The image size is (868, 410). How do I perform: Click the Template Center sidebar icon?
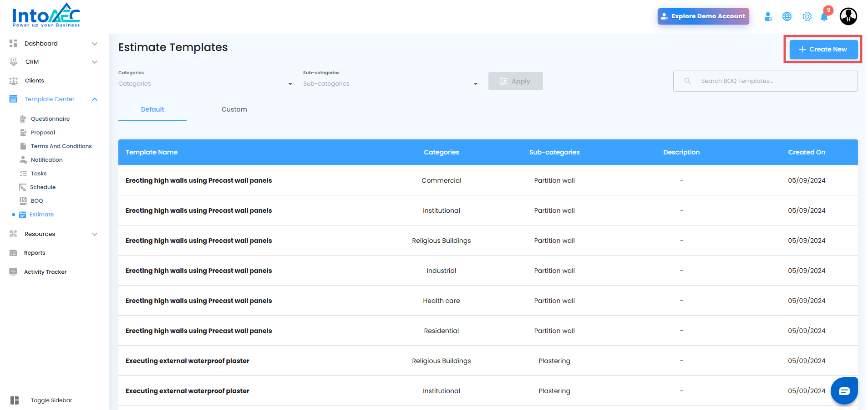[x=13, y=99]
